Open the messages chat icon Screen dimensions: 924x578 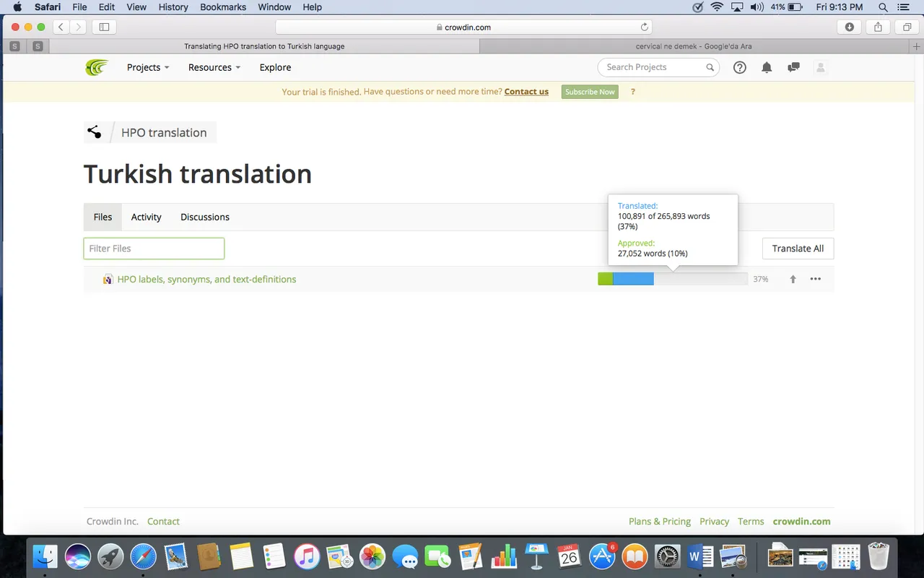click(x=793, y=67)
